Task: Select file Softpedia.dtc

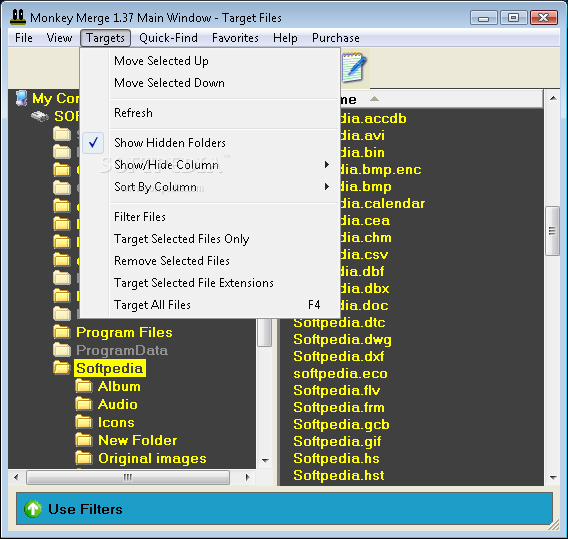Action: coord(339,323)
